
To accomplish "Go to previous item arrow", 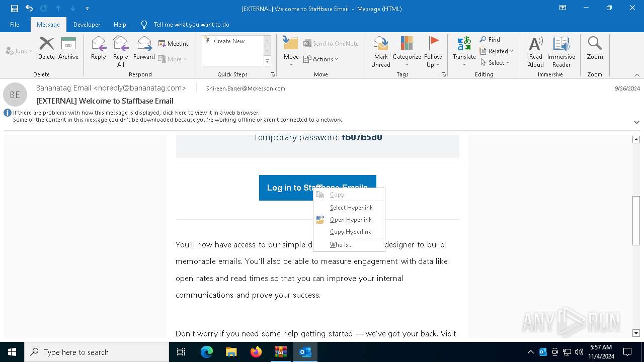I will pyautogui.click(x=58, y=9).
